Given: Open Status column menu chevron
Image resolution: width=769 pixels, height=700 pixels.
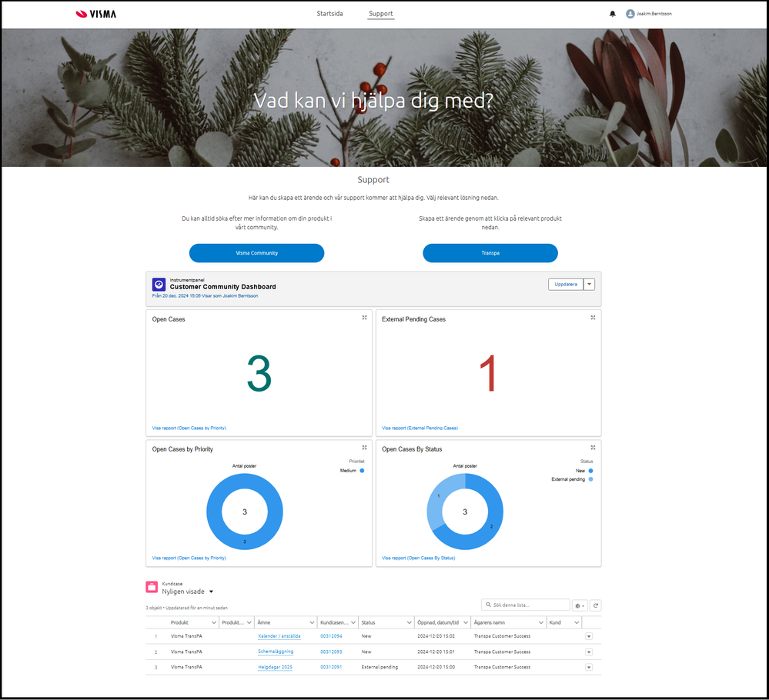Looking at the screenshot, I should point(409,622).
